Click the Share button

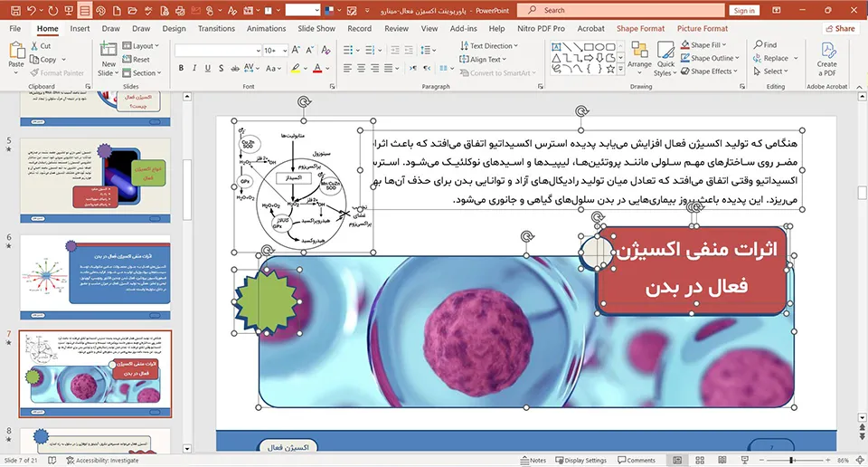coord(840,28)
